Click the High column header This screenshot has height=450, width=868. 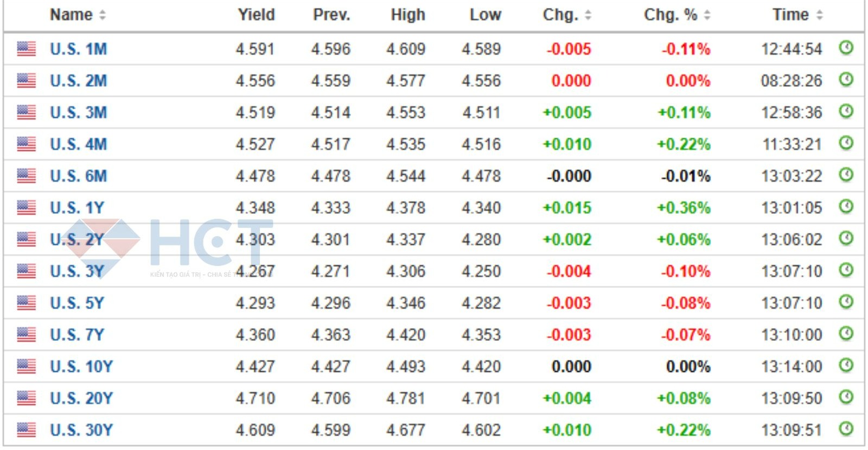tap(408, 15)
